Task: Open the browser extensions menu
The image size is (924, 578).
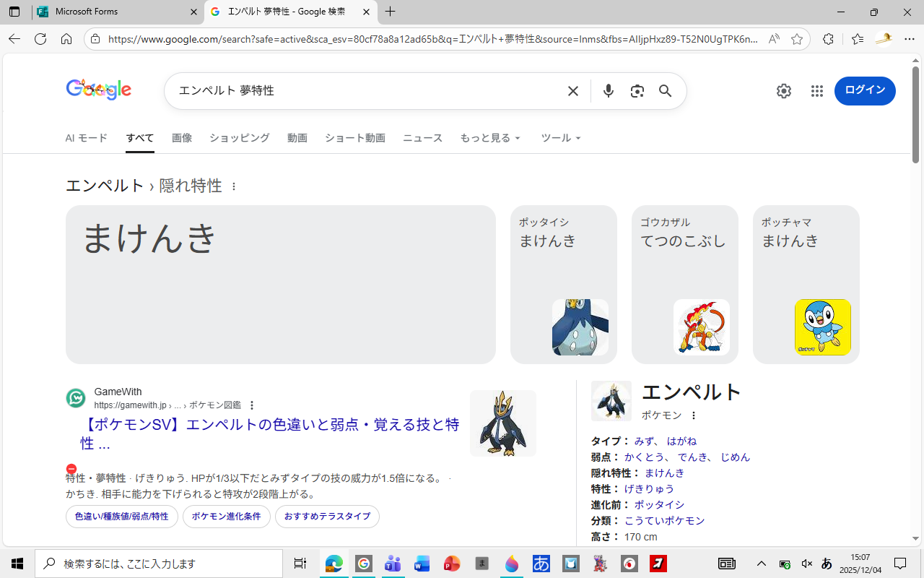Action: [x=828, y=40]
